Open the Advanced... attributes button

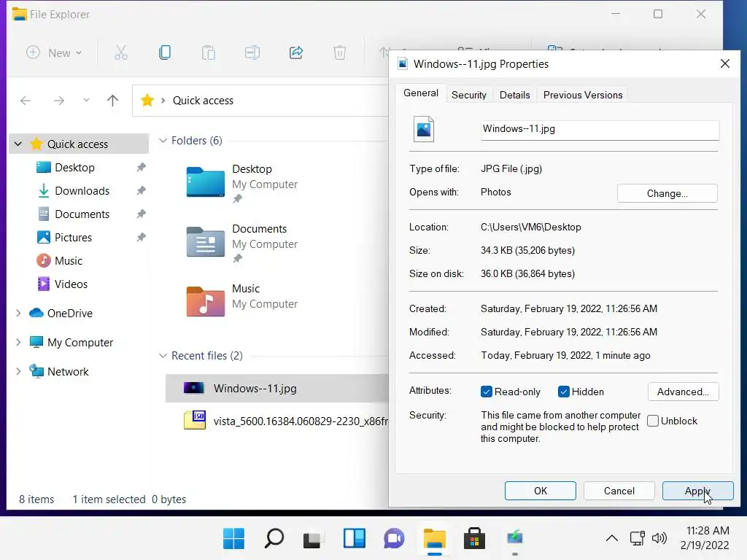click(x=683, y=392)
